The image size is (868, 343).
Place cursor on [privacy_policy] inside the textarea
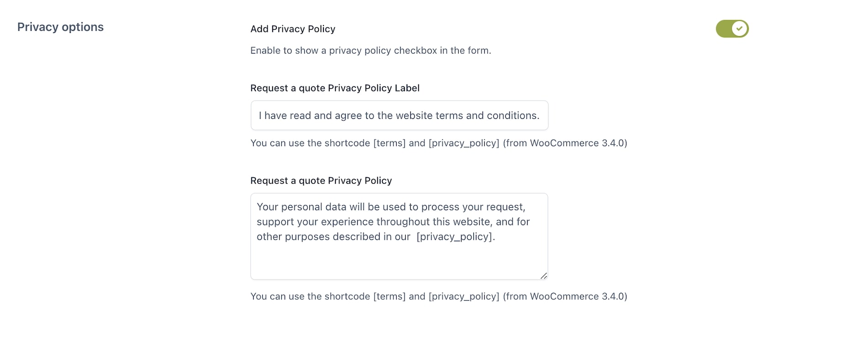point(455,237)
